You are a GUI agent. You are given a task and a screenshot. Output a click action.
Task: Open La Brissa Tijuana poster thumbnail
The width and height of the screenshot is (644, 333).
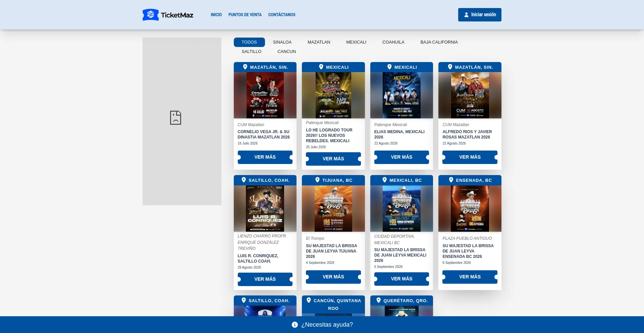[x=333, y=209]
